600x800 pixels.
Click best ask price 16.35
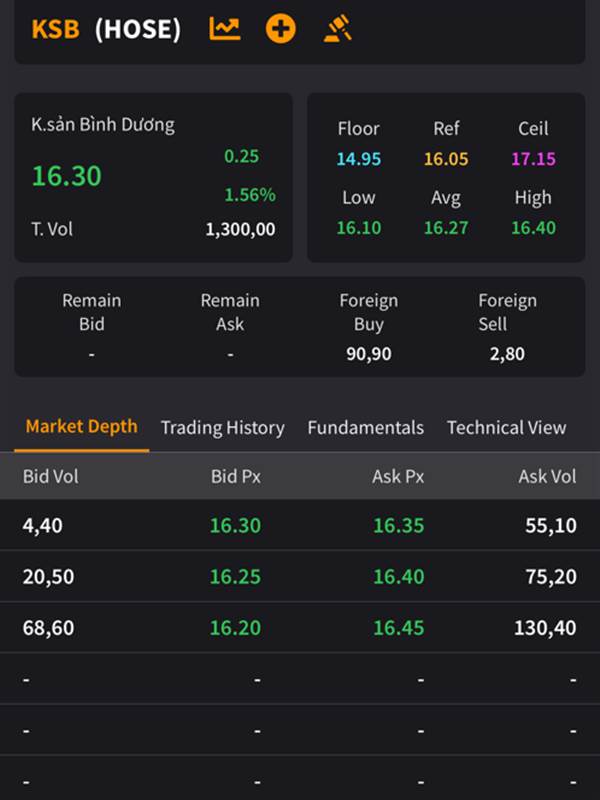coord(398,525)
